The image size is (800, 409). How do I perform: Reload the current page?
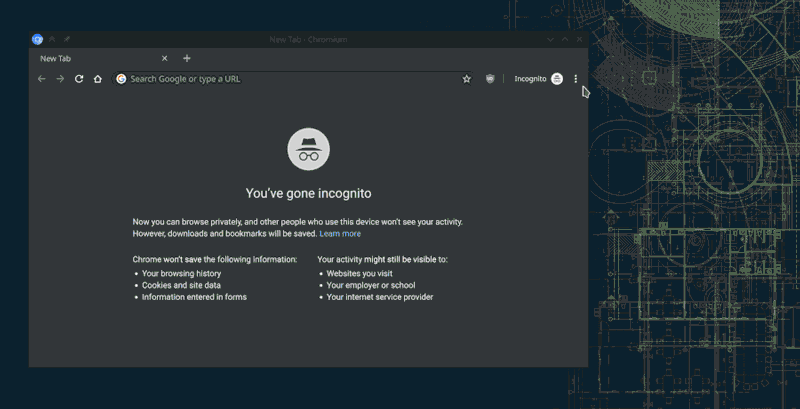click(79, 79)
